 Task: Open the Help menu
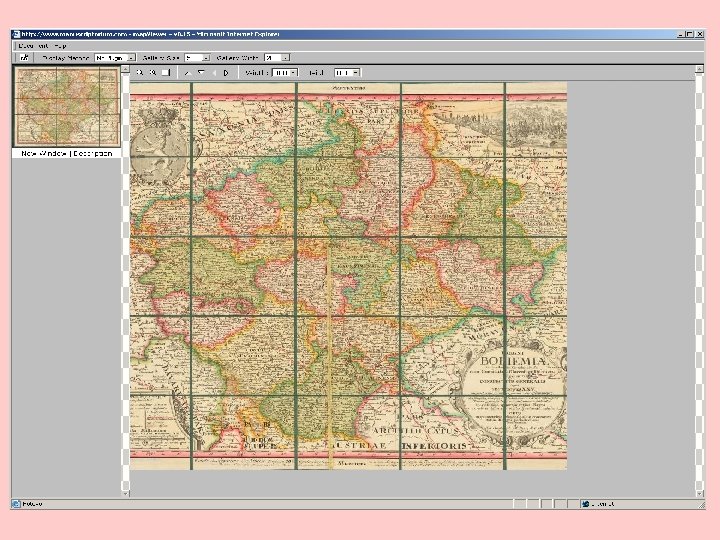(61, 46)
